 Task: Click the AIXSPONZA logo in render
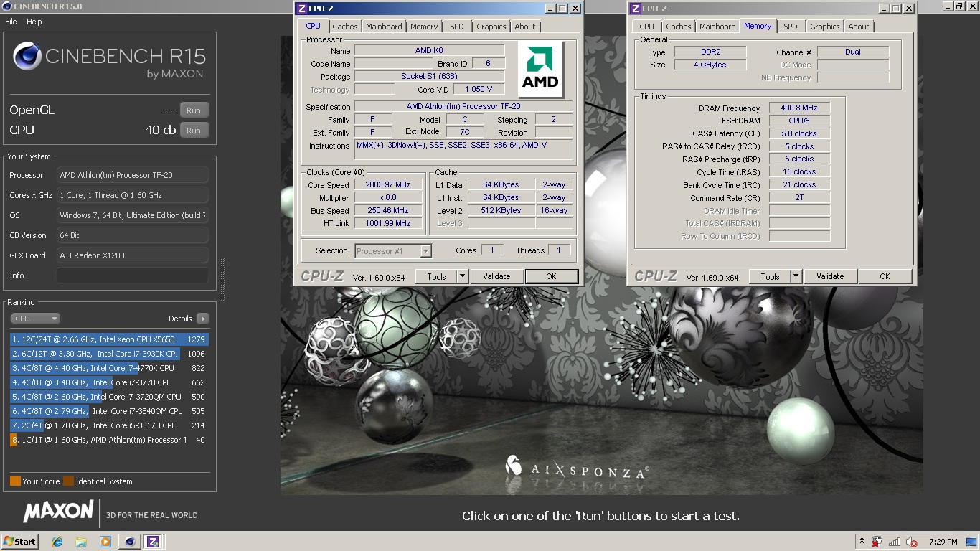coord(578,467)
